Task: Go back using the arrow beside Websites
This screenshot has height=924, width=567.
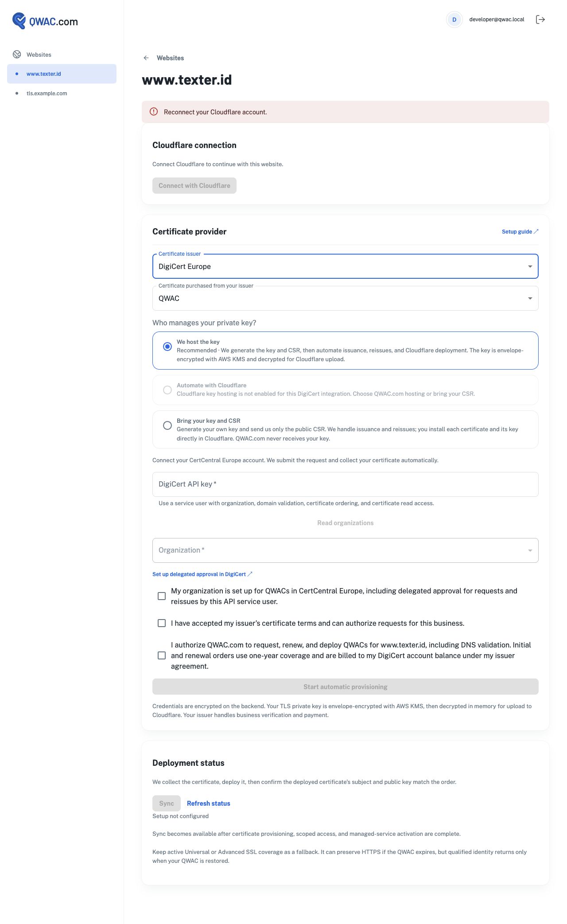Action: pyautogui.click(x=146, y=58)
